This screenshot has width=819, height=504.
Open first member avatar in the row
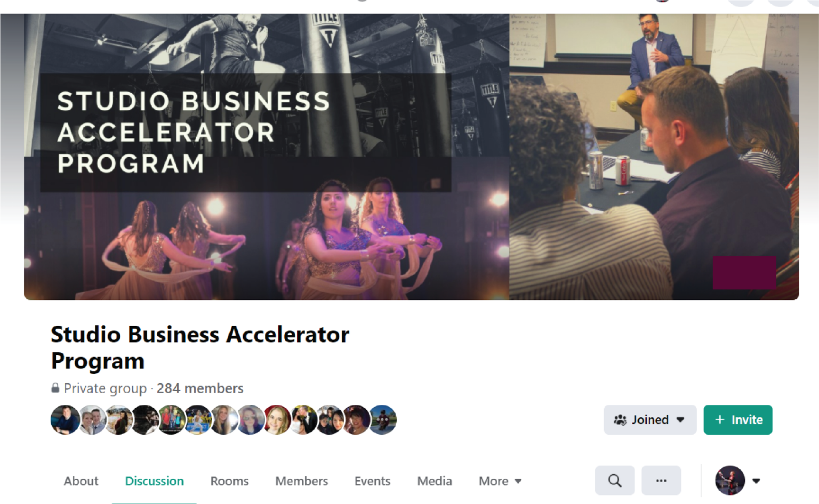coord(65,420)
